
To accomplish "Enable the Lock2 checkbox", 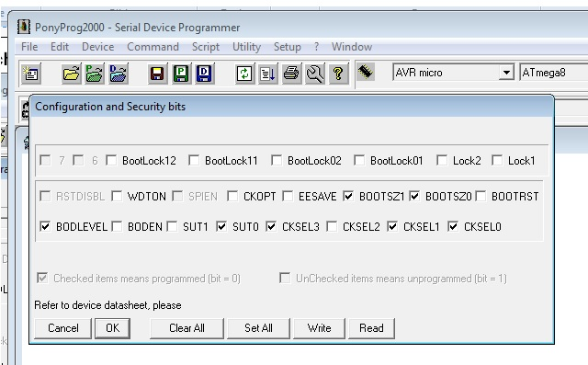I will click(x=442, y=161).
